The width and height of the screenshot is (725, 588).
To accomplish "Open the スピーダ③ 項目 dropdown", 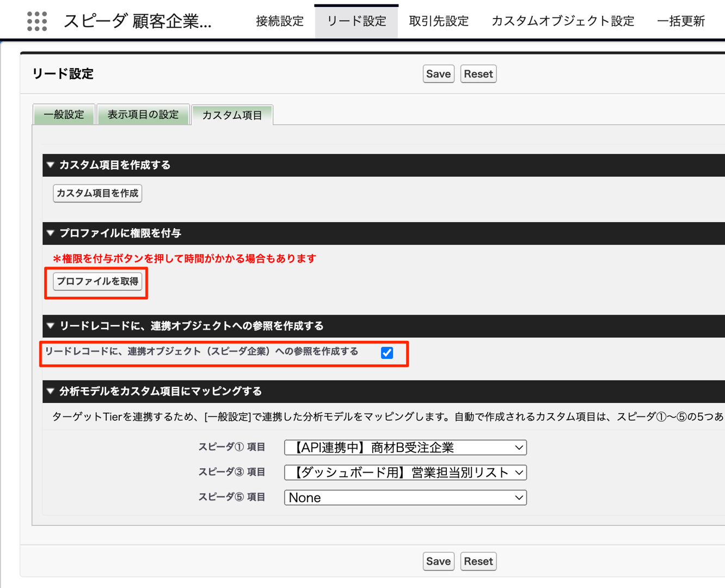I will [x=405, y=472].
